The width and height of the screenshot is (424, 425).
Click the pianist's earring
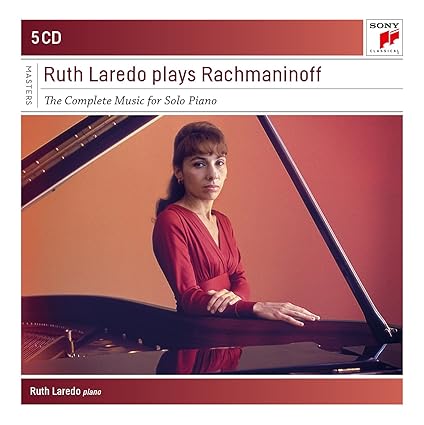tap(181, 182)
